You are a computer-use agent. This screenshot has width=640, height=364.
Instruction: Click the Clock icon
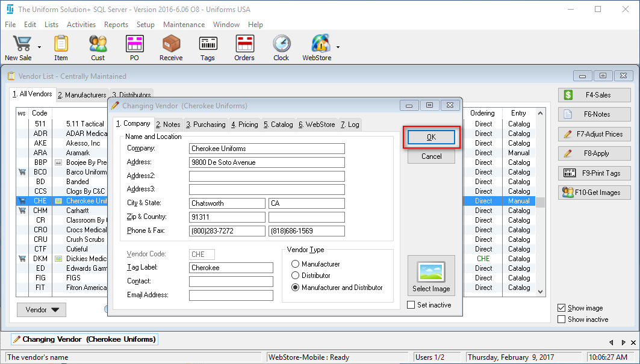281,45
